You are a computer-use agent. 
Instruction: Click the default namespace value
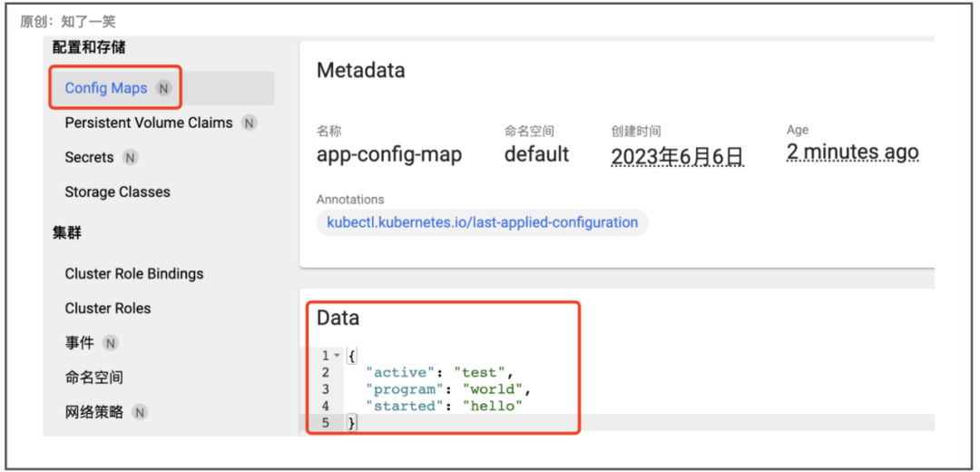point(537,153)
